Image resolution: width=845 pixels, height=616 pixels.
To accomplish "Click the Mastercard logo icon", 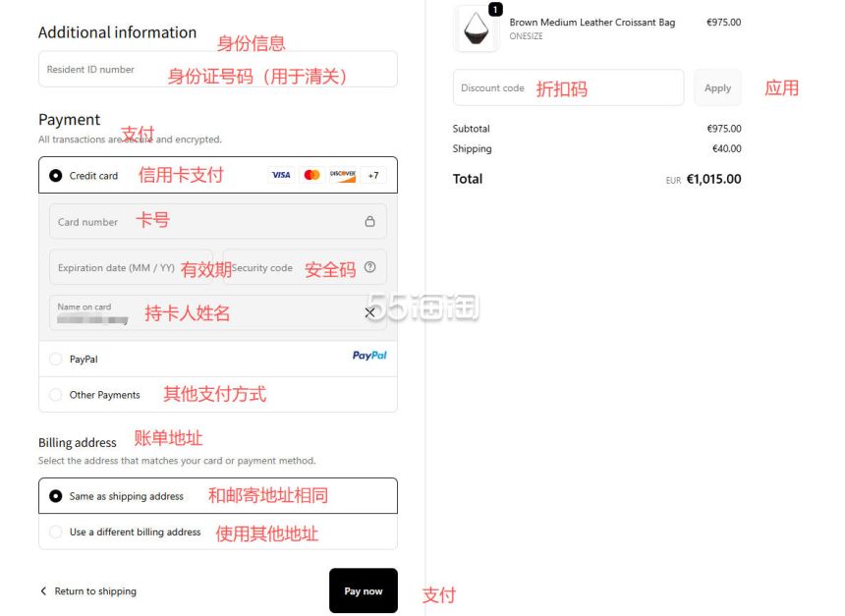I will coord(312,175).
